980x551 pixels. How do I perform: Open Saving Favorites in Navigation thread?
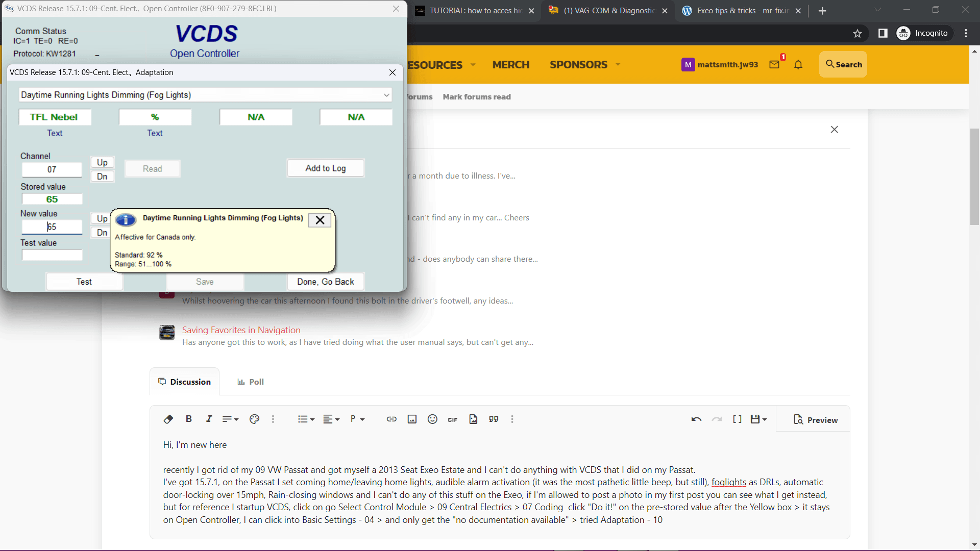(x=241, y=330)
